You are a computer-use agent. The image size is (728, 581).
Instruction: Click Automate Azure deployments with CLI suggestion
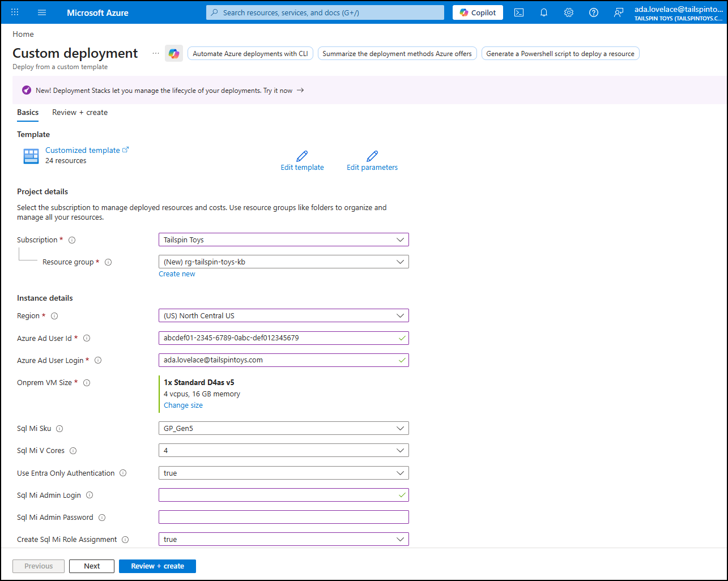pos(250,54)
